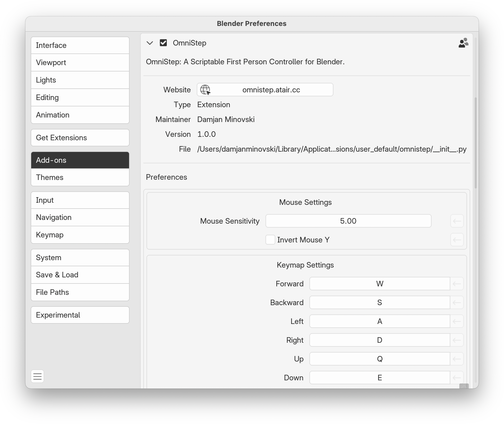Click the Preferences section label
504x424 pixels.
pyautogui.click(x=167, y=177)
